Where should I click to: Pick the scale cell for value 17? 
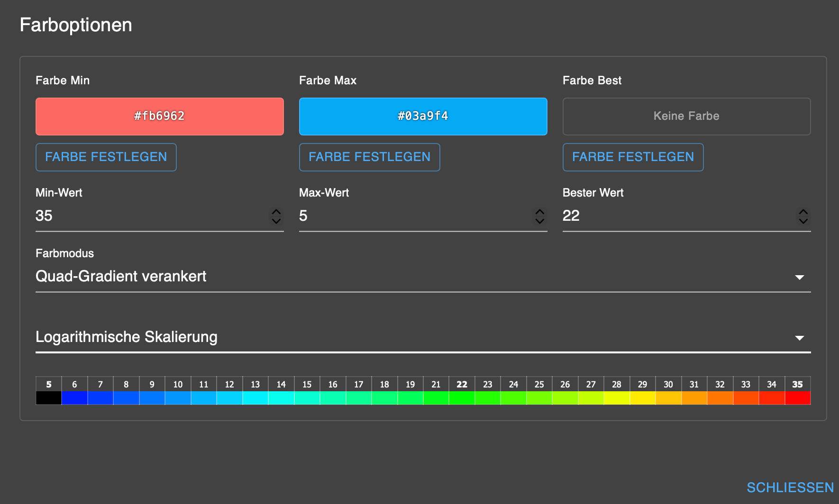click(x=359, y=391)
